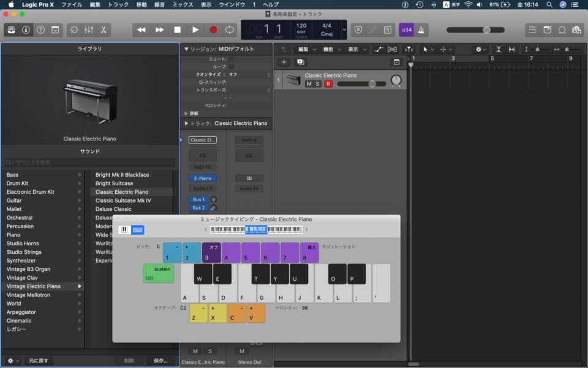This screenshot has height=368, width=588.
Task: Click velocity up V key
Action: coord(256,313)
